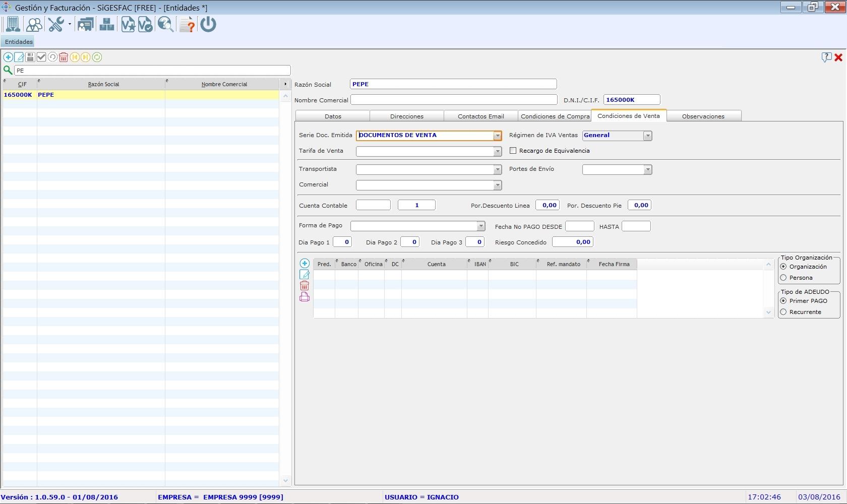Print bank mandate with the printer icon

click(305, 297)
